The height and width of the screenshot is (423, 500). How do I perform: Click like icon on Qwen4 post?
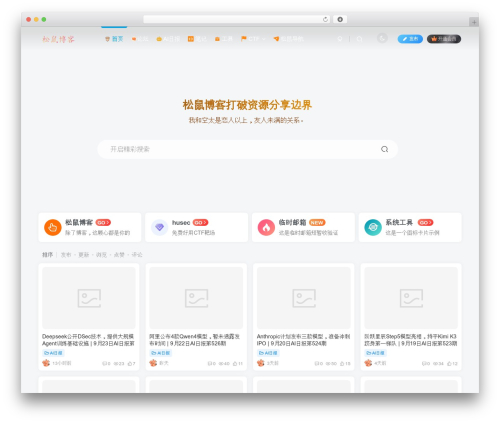coord(235,363)
